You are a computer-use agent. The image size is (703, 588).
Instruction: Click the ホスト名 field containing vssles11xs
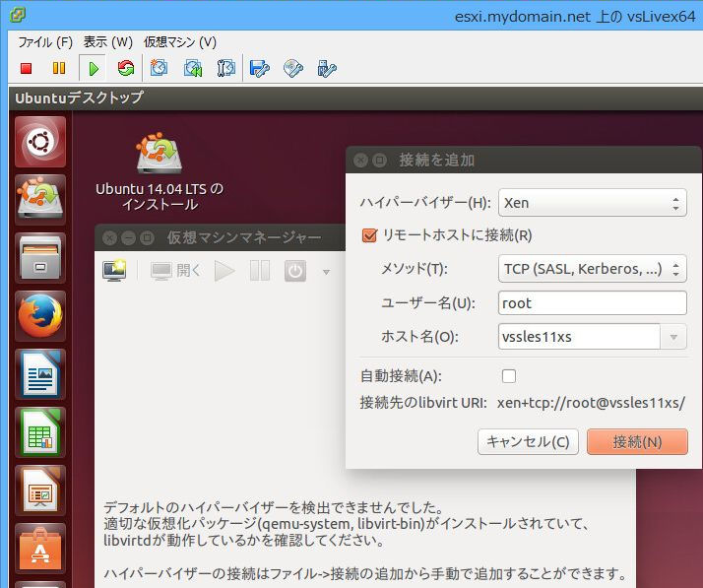(x=579, y=337)
